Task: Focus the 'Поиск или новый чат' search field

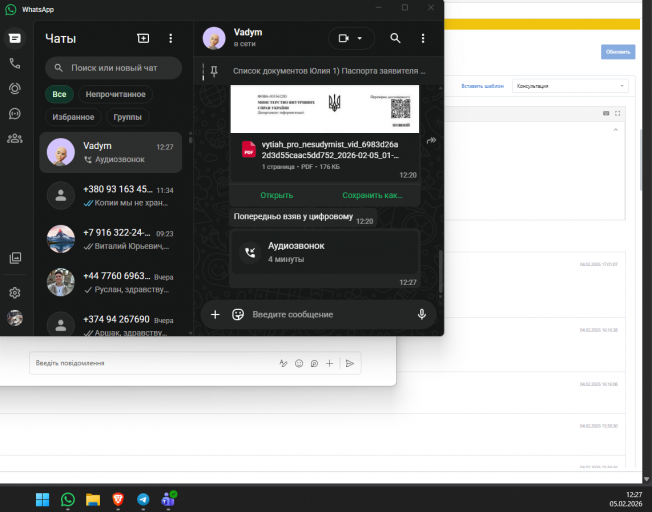Action: pyautogui.click(x=113, y=68)
